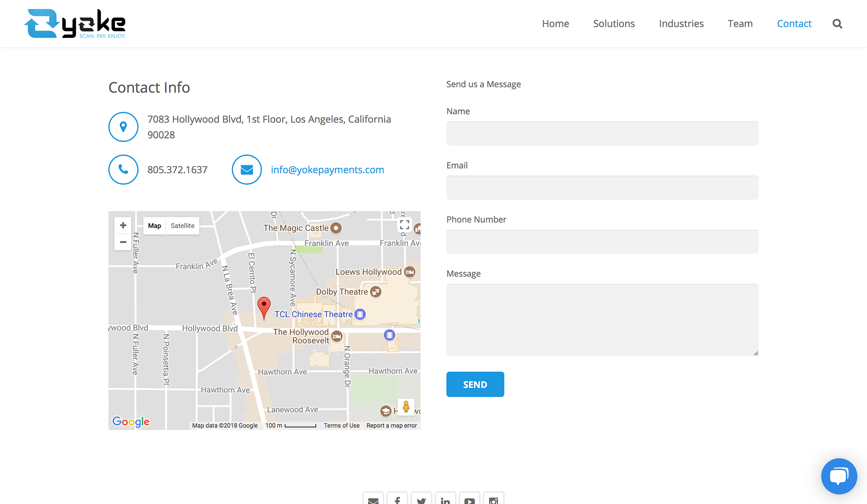Image resolution: width=867 pixels, height=504 pixels.
Task: Open the live chat bubble
Action: (839, 476)
